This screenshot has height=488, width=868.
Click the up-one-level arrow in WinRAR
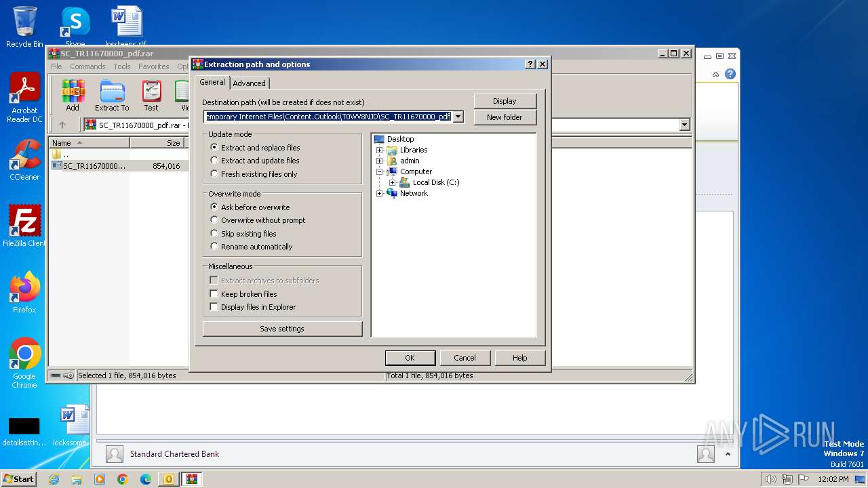pos(62,125)
